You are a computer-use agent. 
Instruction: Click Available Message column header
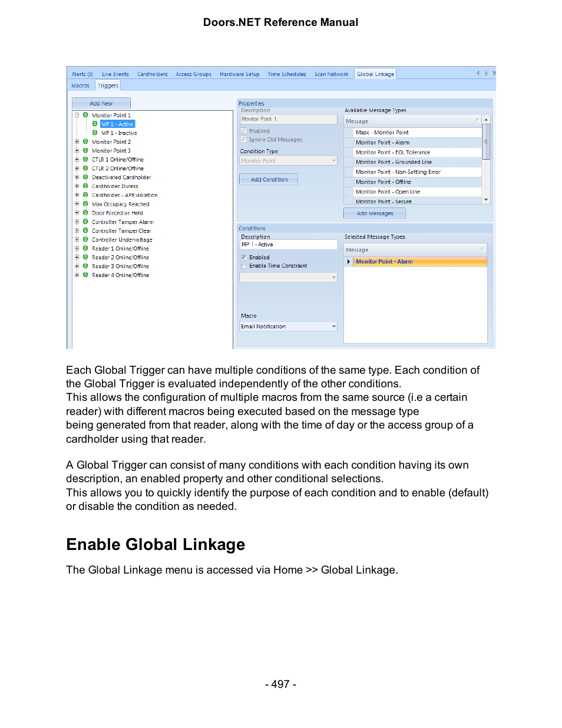412,121
